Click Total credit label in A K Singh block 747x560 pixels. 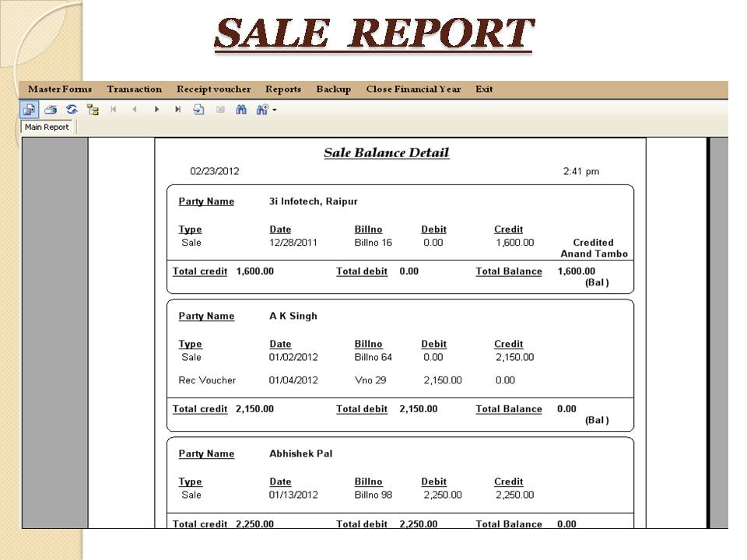(x=200, y=409)
